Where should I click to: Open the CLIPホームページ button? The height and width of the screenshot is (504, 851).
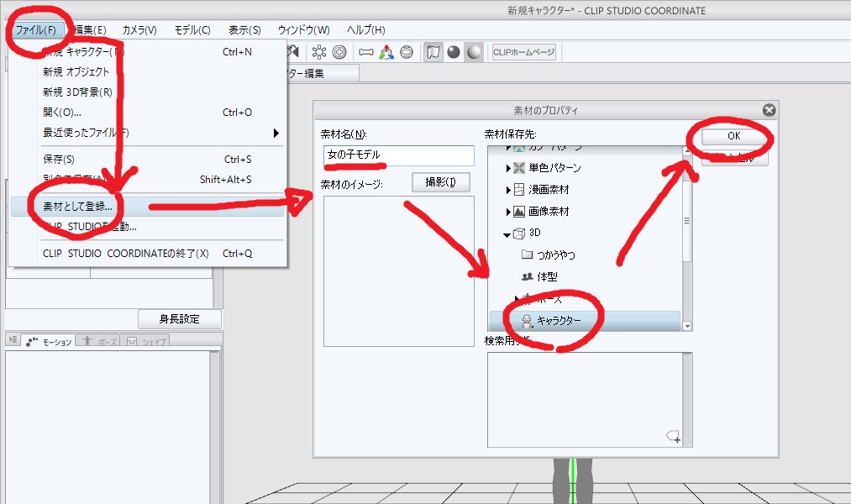click(523, 52)
